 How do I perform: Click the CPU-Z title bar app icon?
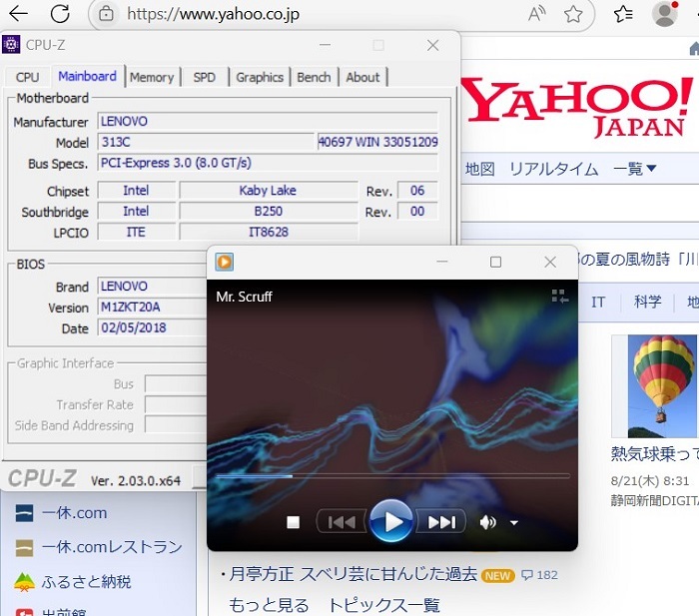(11, 45)
